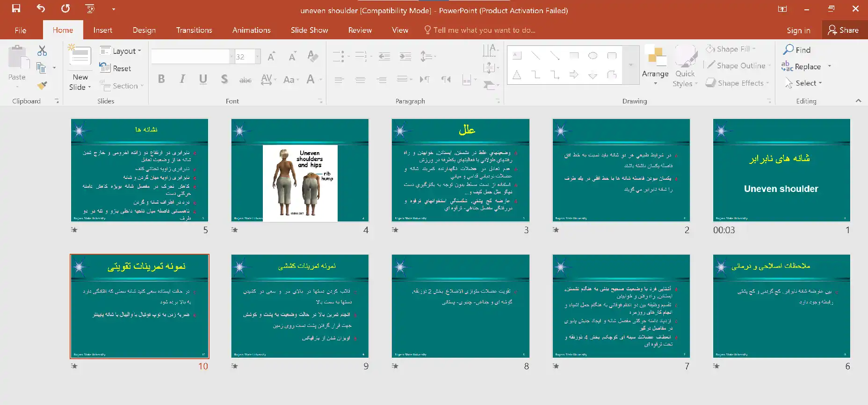This screenshot has height=405, width=868.
Task: Open the Select dropdown in Editing
Action: pyautogui.click(x=804, y=83)
